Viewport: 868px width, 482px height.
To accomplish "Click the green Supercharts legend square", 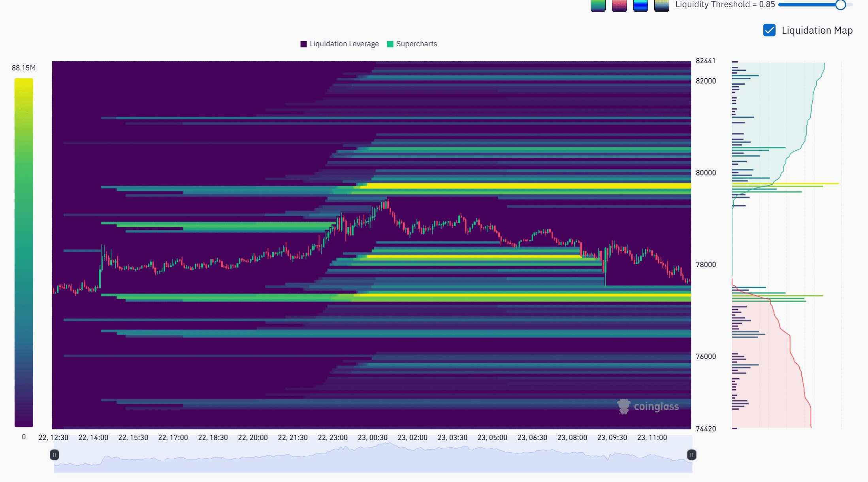I will [x=390, y=44].
